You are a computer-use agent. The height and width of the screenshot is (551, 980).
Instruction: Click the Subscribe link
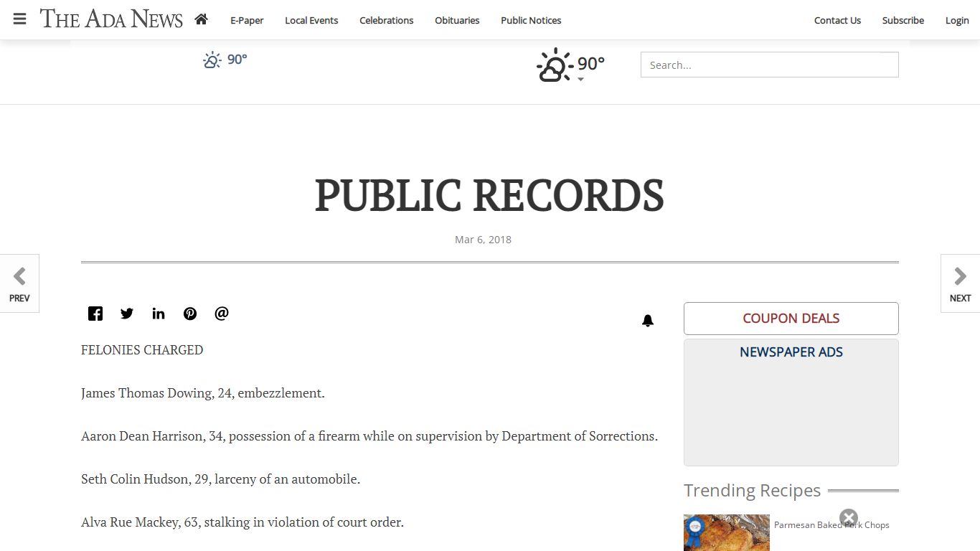click(x=903, y=20)
